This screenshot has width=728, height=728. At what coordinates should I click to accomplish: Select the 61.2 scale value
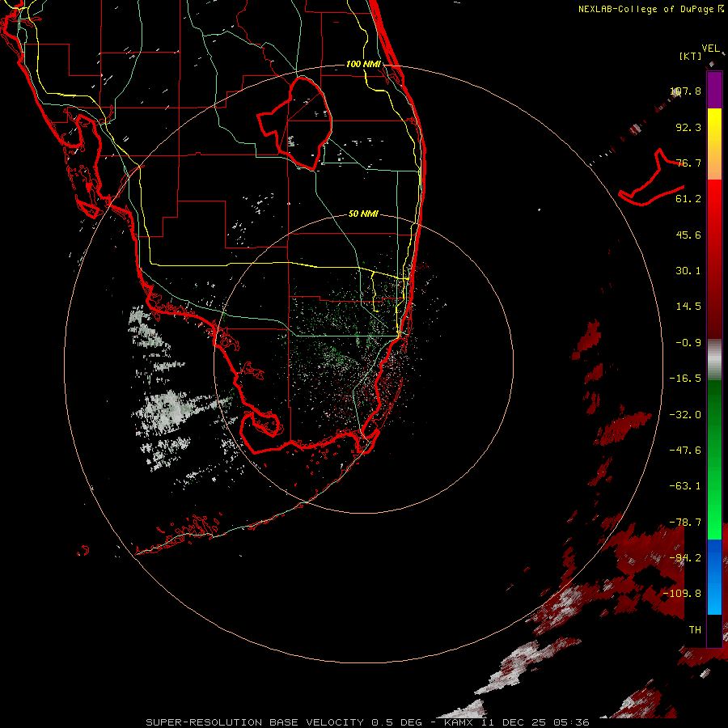pos(688,199)
